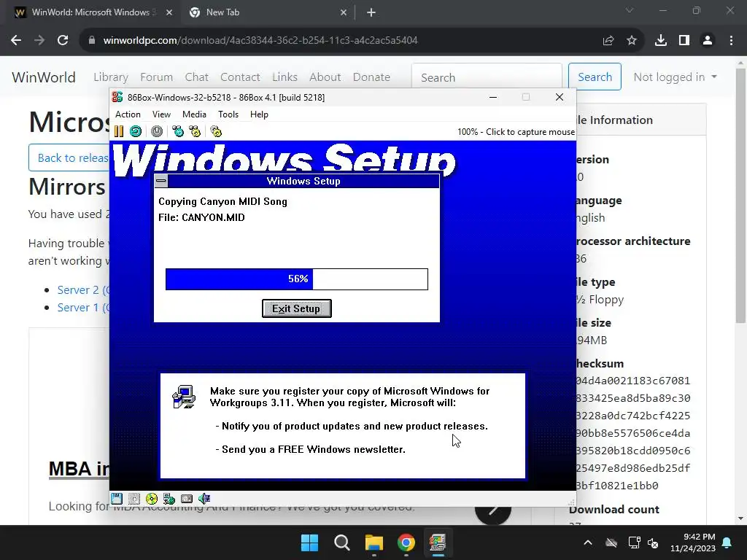Switch to WinWorld Microsoft Windows tab
The image size is (747, 560).
[x=94, y=13]
